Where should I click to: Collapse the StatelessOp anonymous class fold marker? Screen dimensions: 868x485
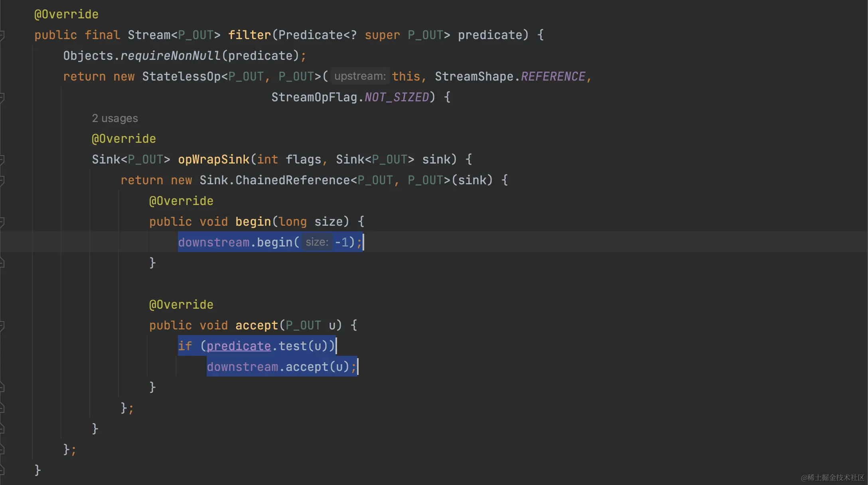[x=2, y=98]
